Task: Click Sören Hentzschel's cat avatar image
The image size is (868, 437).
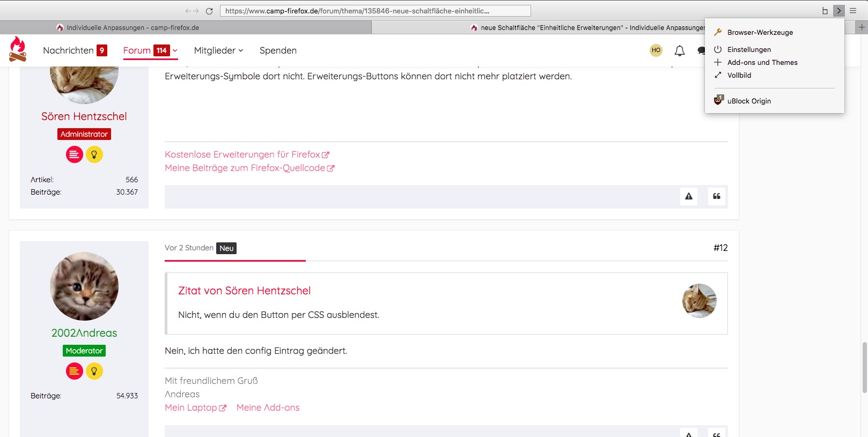Action: (84, 85)
